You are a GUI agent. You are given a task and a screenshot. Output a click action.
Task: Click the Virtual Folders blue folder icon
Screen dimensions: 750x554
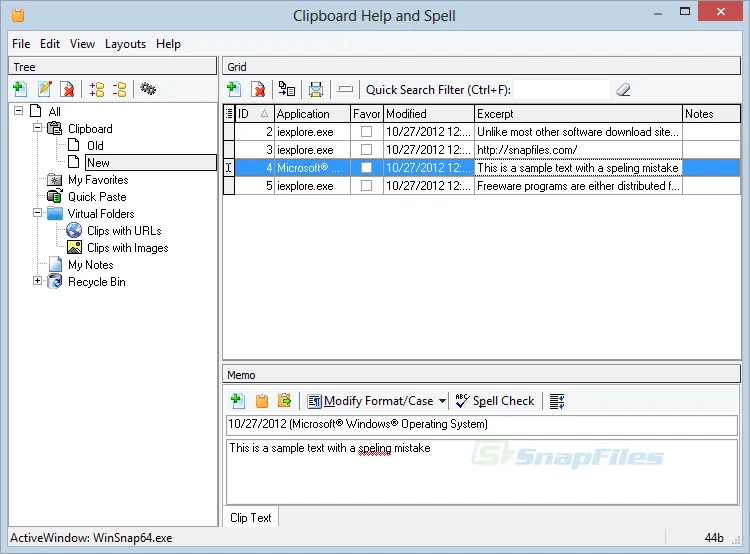pos(55,213)
